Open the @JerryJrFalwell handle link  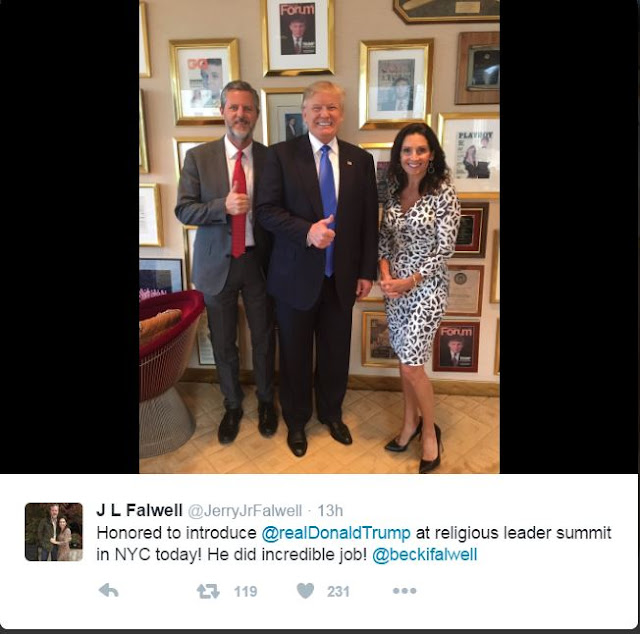(x=245, y=510)
